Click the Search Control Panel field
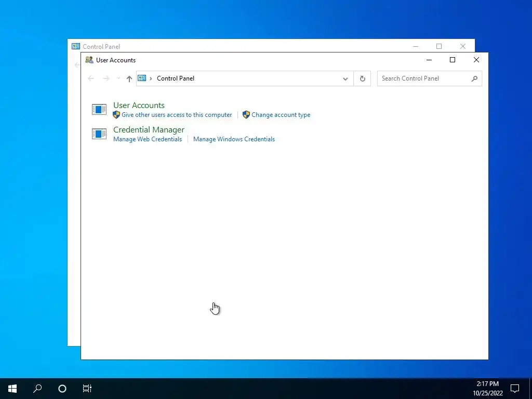Screen dimensions: 532x399 coord(430,78)
